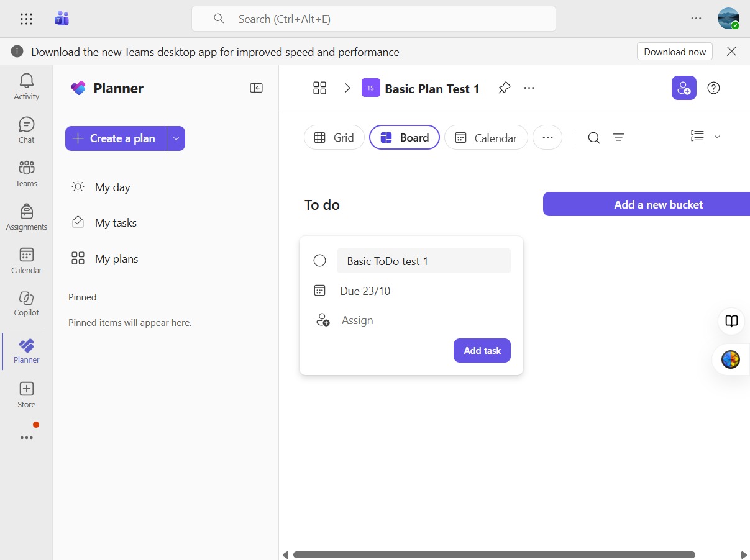Expand the Create a plan dropdown arrow
This screenshot has height=560, width=750.
click(176, 138)
